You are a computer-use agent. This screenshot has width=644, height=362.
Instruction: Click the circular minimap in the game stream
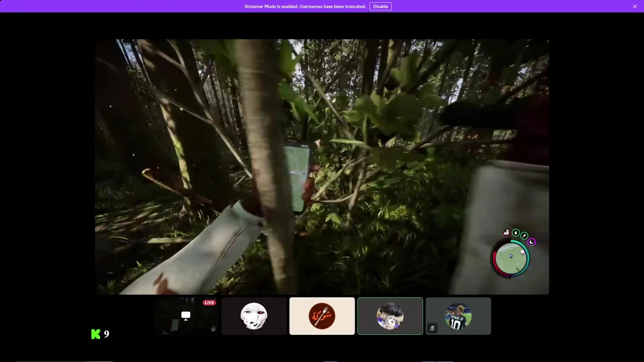click(510, 258)
